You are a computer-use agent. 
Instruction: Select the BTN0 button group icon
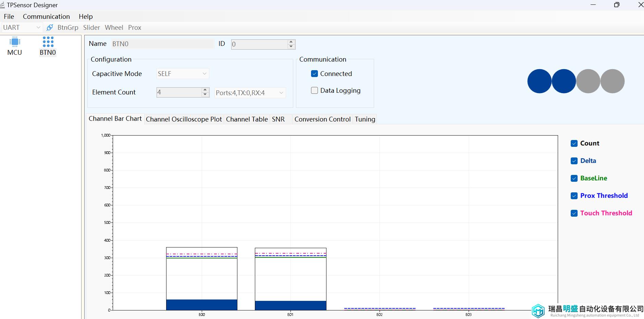click(x=48, y=42)
